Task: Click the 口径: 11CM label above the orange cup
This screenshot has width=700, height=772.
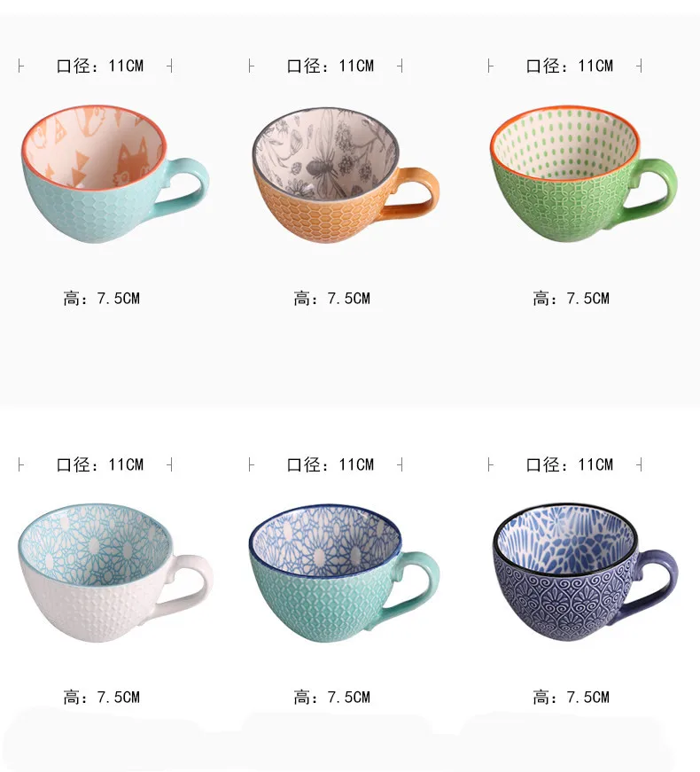Action: click(331, 66)
